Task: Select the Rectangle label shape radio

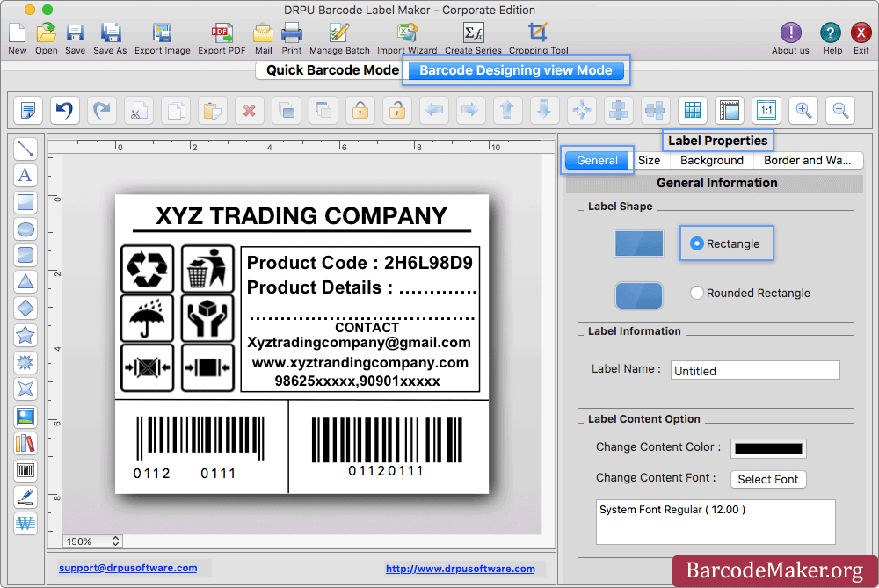Action: coord(696,243)
